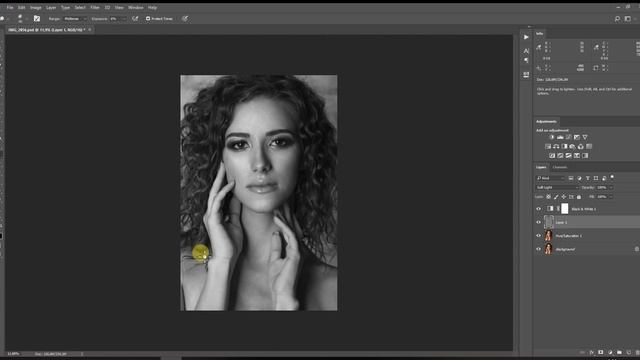Toggle lock position icon
Image resolution: width=640 pixels, height=360 pixels.
(x=564, y=197)
